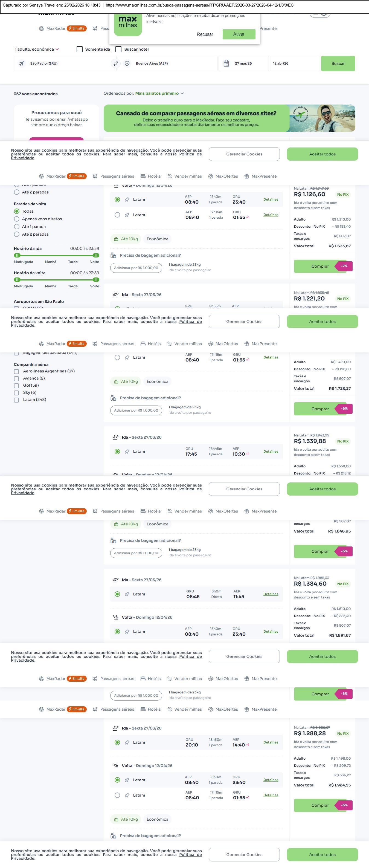Click the left handle of Horário da ida slider

click(17, 255)
